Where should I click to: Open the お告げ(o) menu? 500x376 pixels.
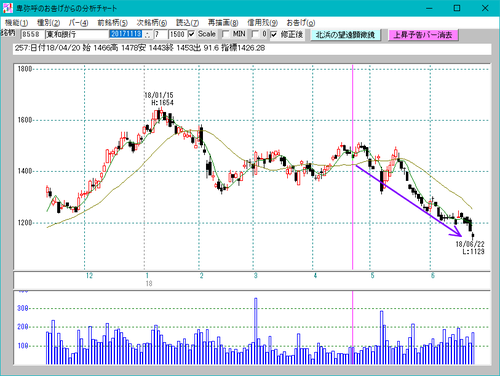(x=301, y=23)
